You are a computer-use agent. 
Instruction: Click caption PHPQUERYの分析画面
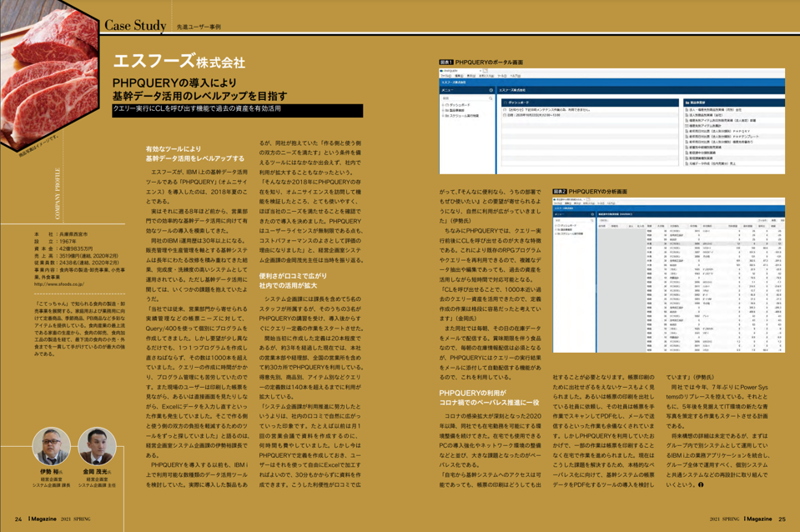click(597, 192)
